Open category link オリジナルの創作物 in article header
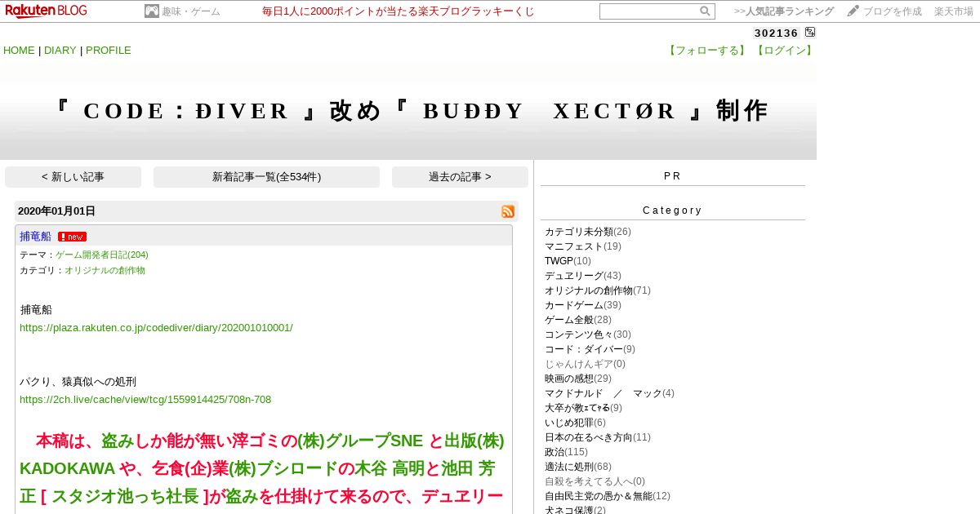 [x=105, y=271]
